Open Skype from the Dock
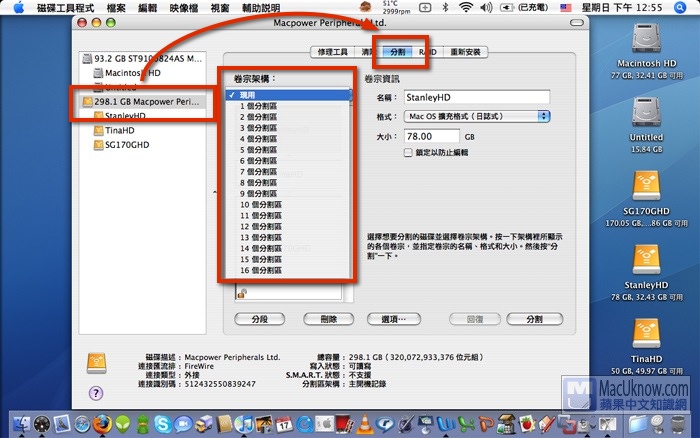The width and height of the screenshot is (700, 438). click(162, 424)
